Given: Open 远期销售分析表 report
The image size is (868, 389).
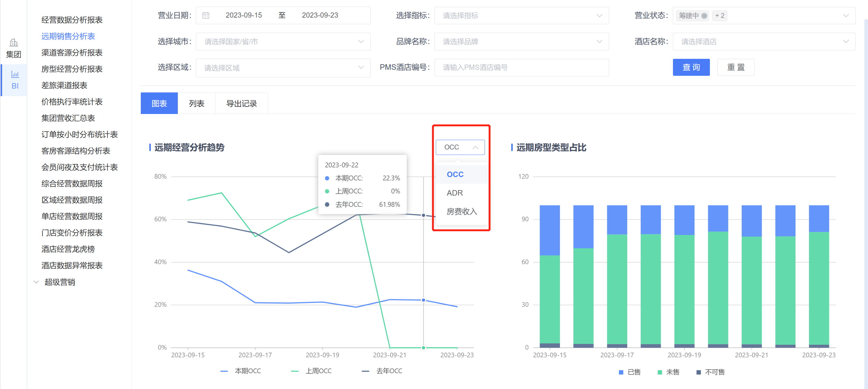Looking at the screenshot, I should (x=68, y=36).
